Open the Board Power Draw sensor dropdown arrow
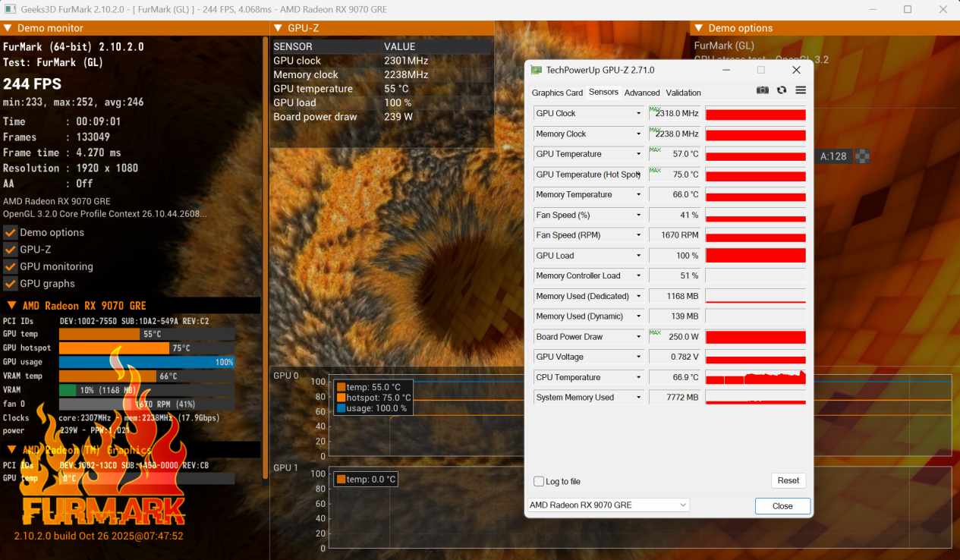The height and width of the screenshot is (560, 960). pos(638,337)
